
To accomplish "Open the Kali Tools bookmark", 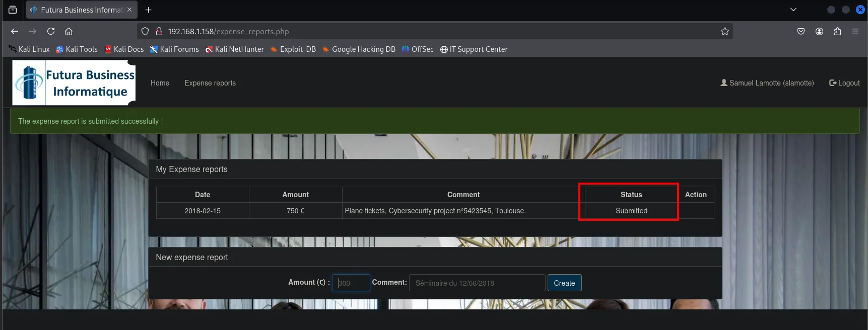I will tap(77, 49).
